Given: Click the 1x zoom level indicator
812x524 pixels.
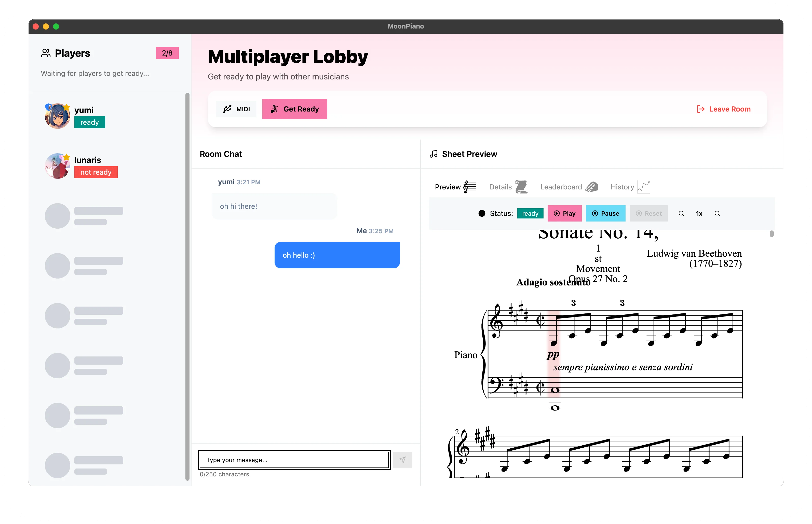Looking at the screenshot, I should click(x=699, y=213).
